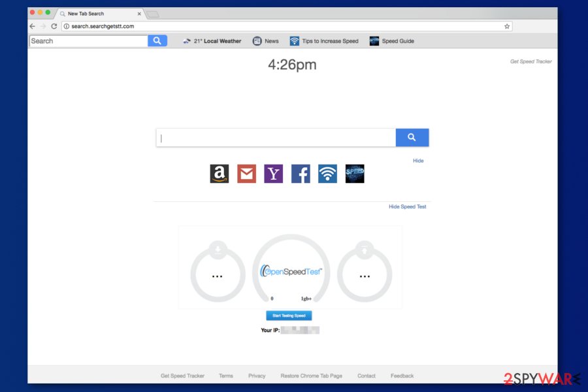The image size is (588, 392).
Task: Focus the large center search box
Action: coord(276,138)
